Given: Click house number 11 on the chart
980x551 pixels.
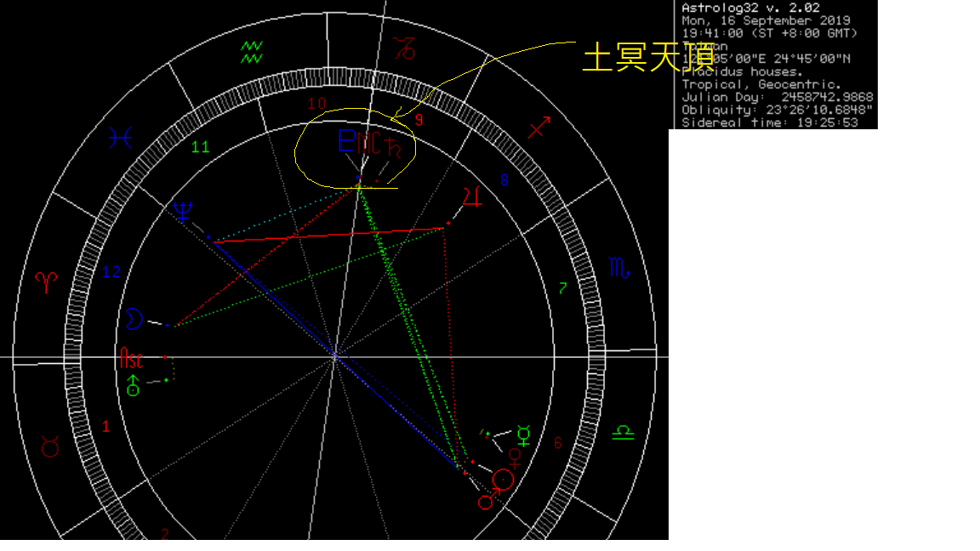Looking at the screenshot, I should [200, 147].
